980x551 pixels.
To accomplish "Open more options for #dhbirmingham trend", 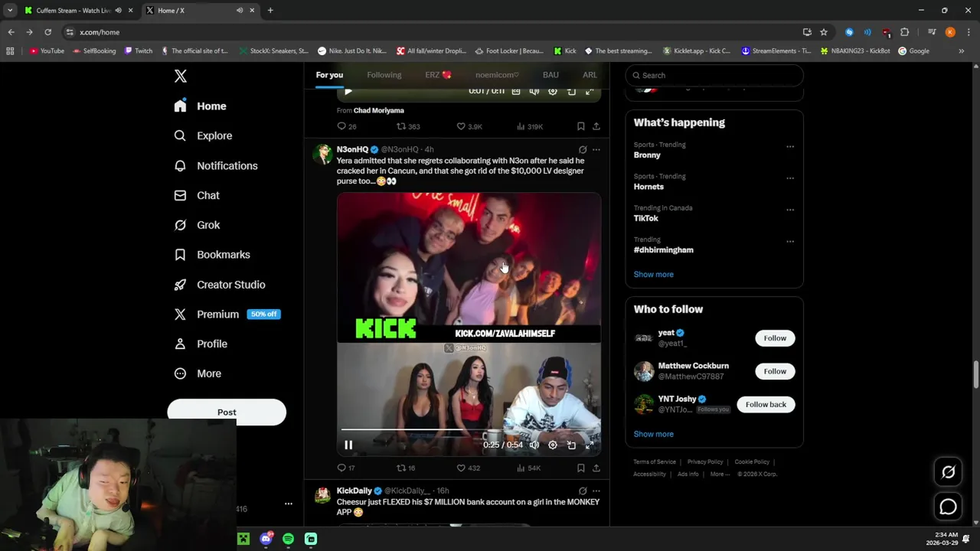I will coord(790,242).
